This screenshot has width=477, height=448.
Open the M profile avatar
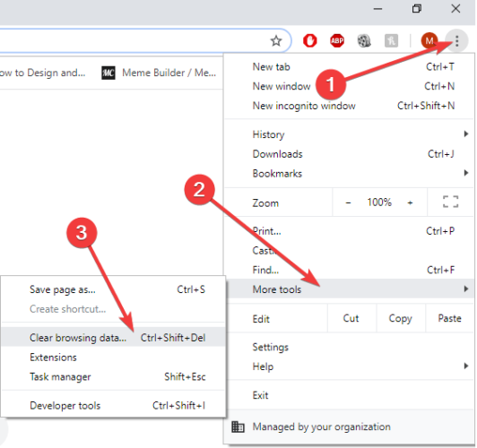click(x=429, y=40)
